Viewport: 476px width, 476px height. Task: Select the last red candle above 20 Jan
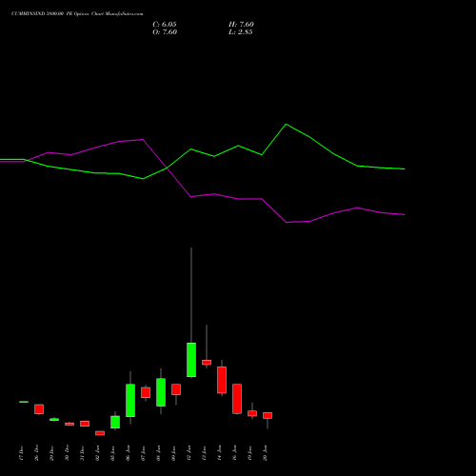pyautogui.click(x=268, y=416)
